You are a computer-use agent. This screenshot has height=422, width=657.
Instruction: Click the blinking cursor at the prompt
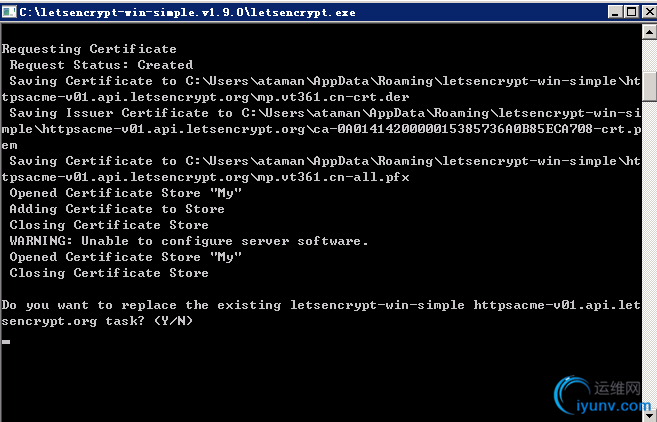pyautogui.click(x=6, y=341)
